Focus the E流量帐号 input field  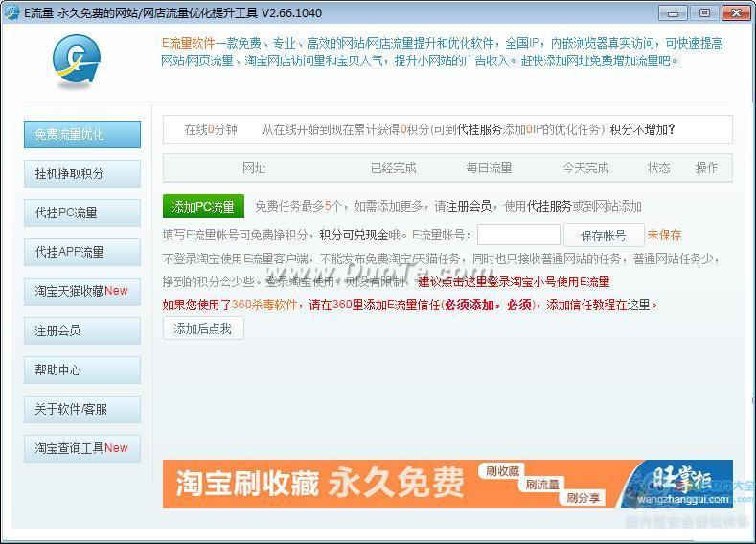(518, 235)
